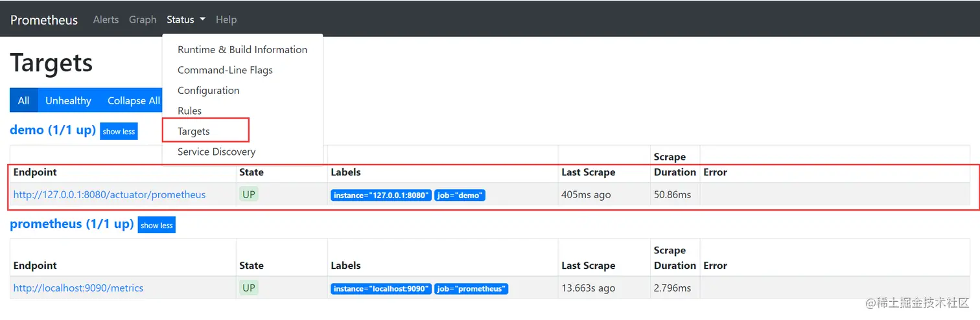Image resolution: width=980 pixels, height=320 pixels.
Task: Click the job="prometheus" label badge
Action: coord(471,289)
